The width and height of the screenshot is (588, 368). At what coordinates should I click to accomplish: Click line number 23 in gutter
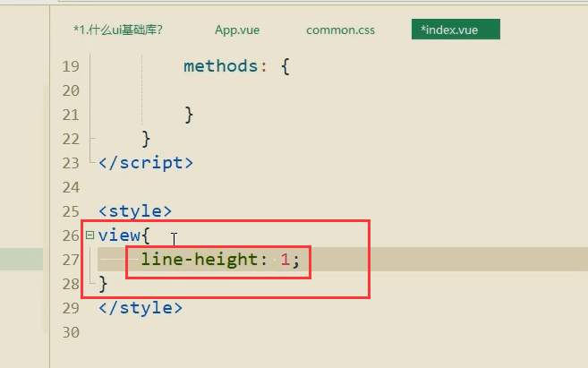71,163
